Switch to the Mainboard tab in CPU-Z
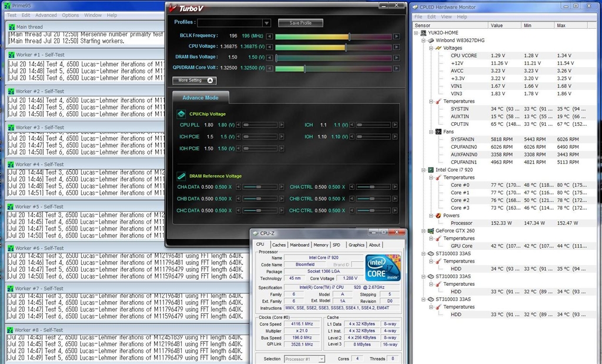Screen dimensions: 602x364 [299, 245]
